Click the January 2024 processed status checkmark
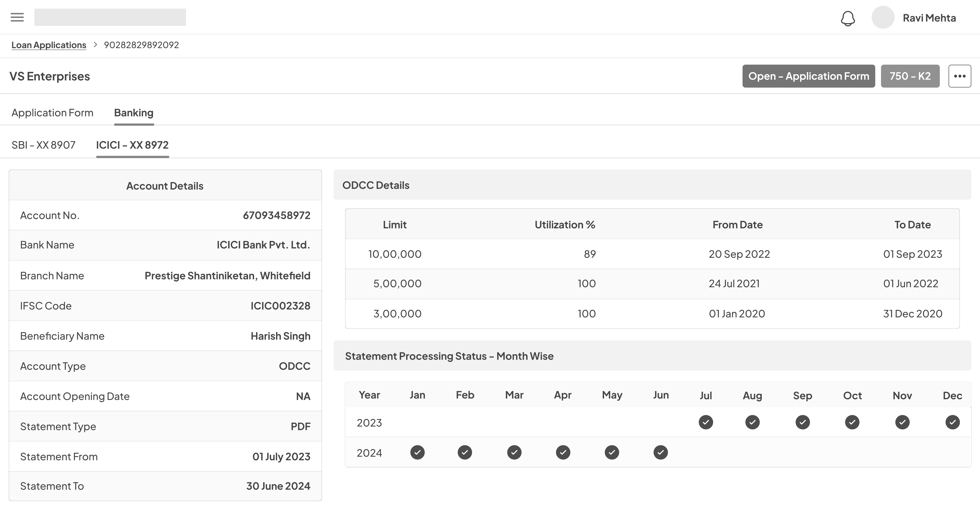This screenshot has height=517, width=980. (417, 452)
